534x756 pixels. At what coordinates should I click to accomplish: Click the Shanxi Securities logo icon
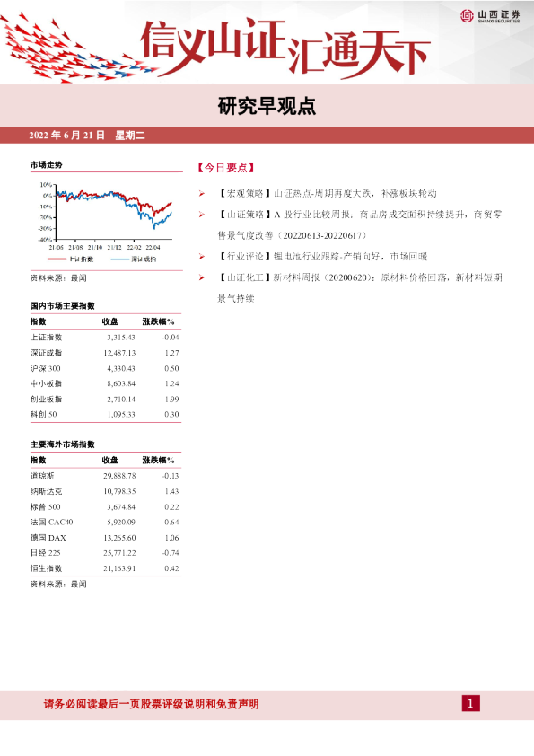click(x=467, y=16)
